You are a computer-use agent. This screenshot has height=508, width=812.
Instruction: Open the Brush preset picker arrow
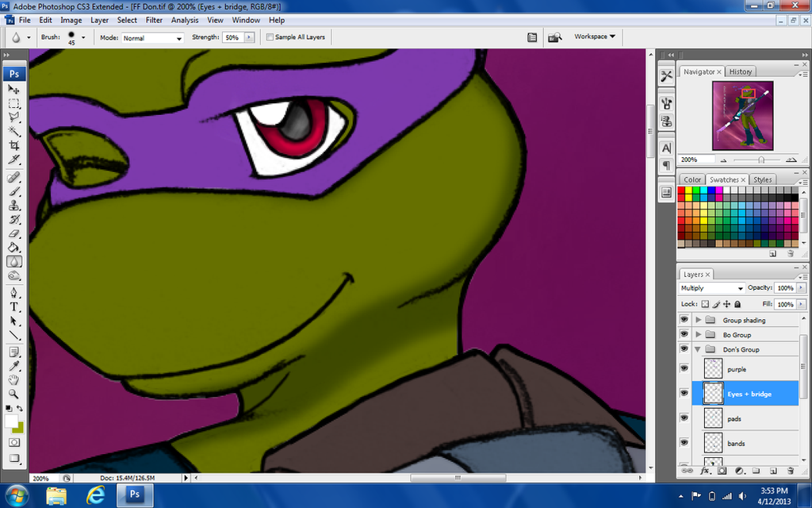click(x=83, y=37)
